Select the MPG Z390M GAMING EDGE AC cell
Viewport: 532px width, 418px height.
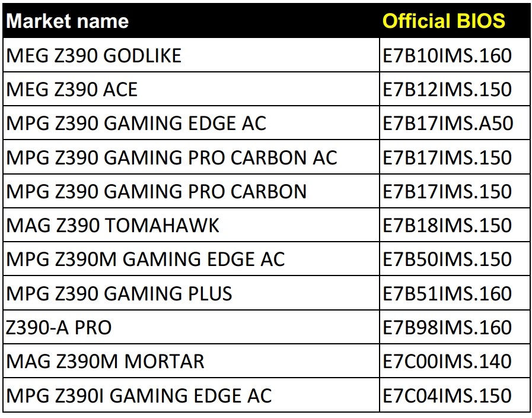tap(145, 259)
